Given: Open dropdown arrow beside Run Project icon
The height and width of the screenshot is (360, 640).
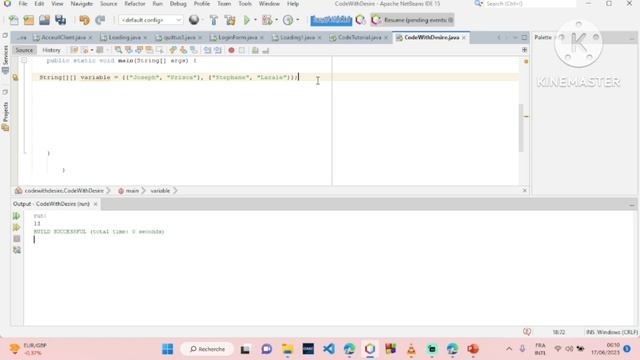Looking at the screenshot, I should [x=256, y=20].
